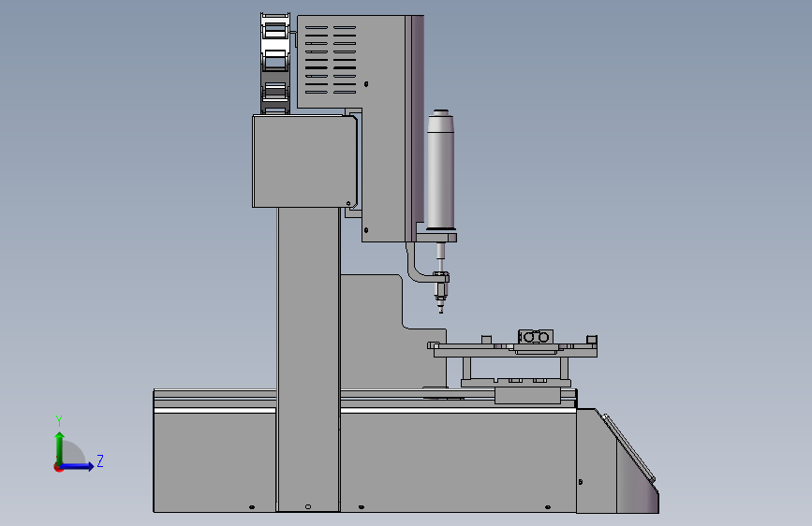Click the red origin ball of the orientation triad
812x526 pixels.
[x=58, y=467]
